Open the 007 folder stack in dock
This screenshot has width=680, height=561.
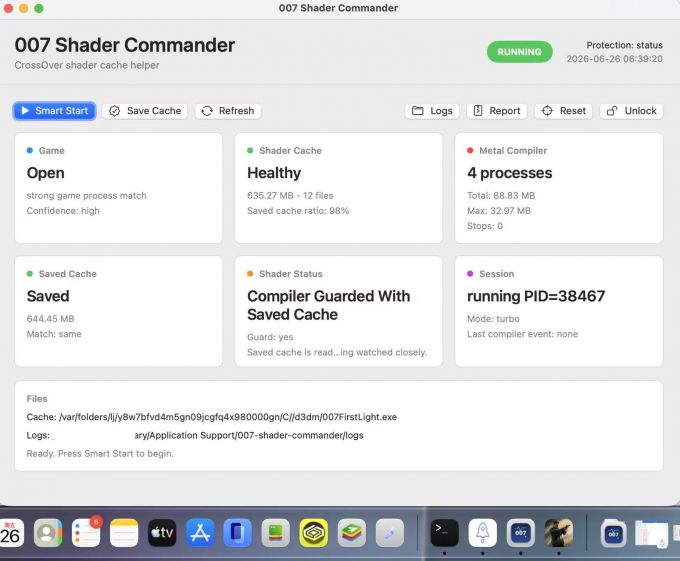click(614, 533)
